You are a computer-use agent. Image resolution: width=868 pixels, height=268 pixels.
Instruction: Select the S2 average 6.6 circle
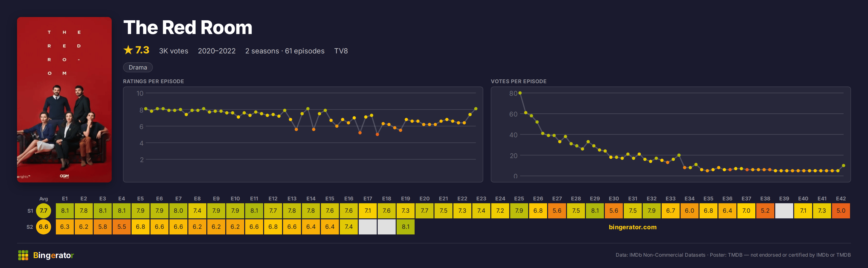44,227
